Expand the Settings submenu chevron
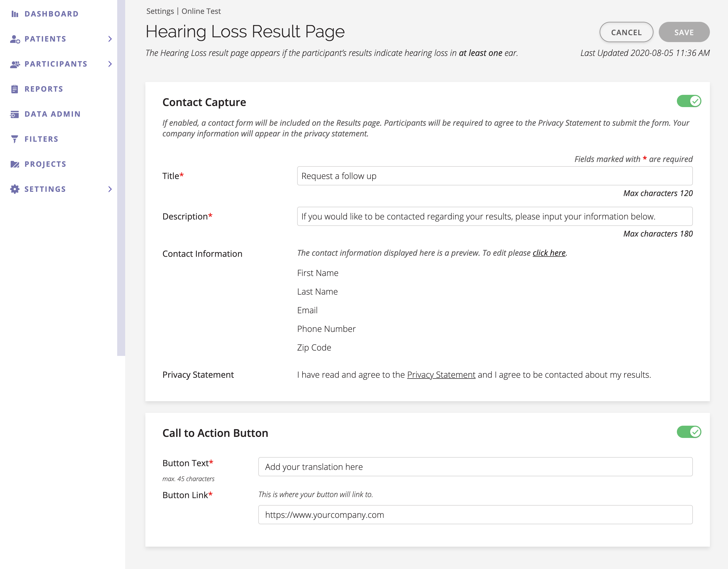Viewport: 728px width, 569px height. point(110,189)
